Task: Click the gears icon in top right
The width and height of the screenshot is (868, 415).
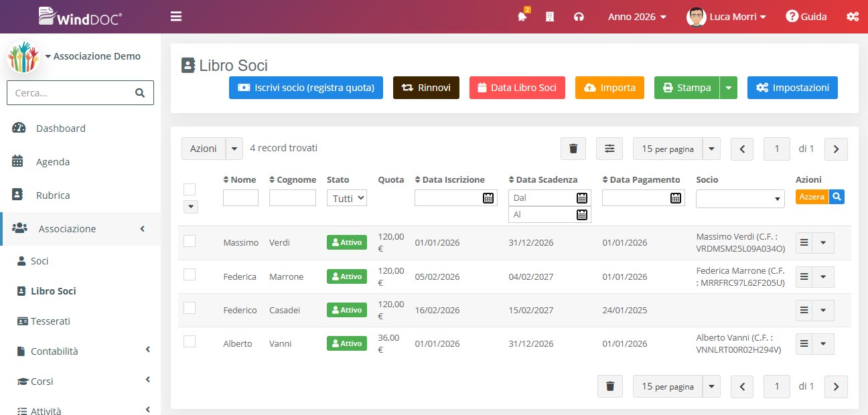Action: (853, 17)
